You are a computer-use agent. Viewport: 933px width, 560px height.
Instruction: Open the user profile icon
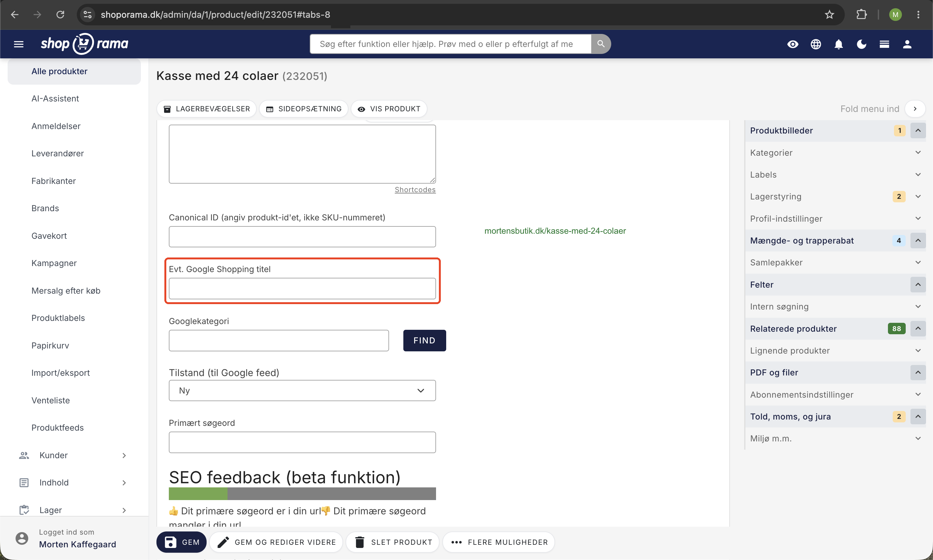(x=907, y=44)
